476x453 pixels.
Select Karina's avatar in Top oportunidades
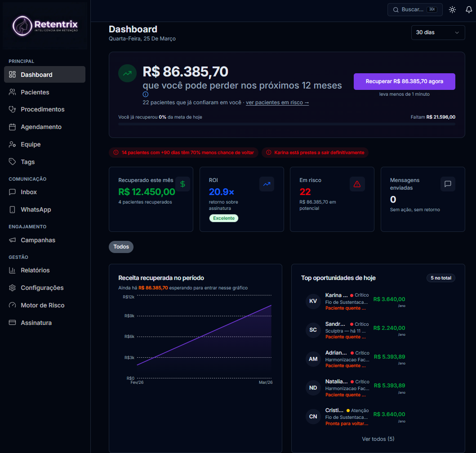click(x=313, y=301)
